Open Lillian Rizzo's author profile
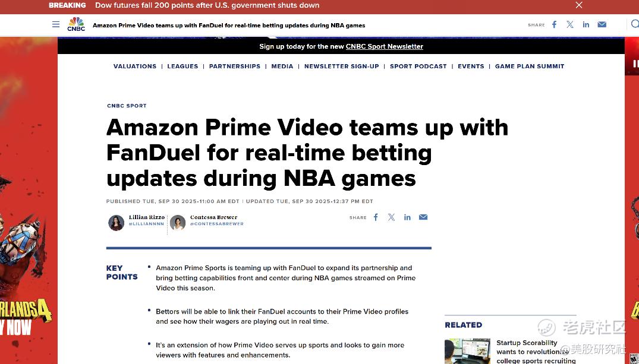Screen dimensions: 639x364 (147, 217)
